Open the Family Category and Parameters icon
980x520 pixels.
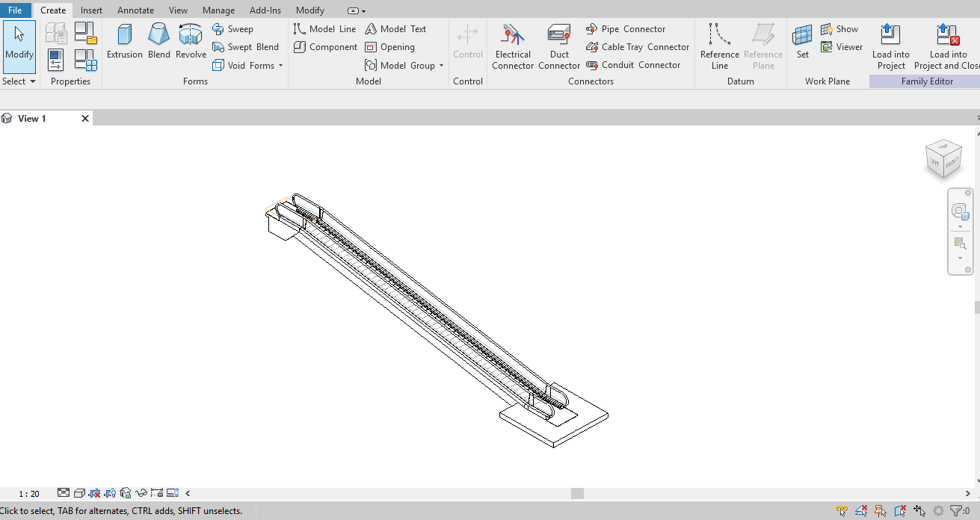85,33
